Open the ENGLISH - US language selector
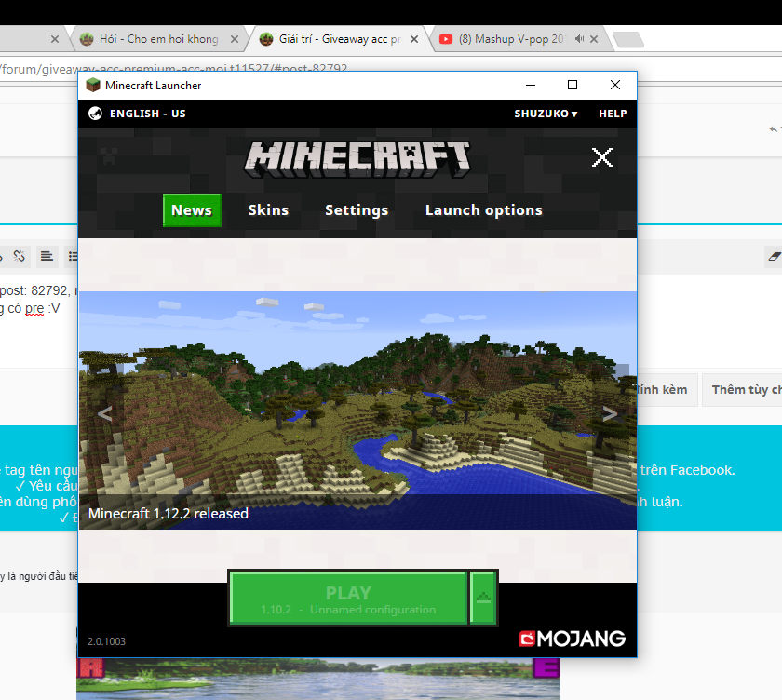Viewport: 782px width, 700px height. tap(148, 114)
